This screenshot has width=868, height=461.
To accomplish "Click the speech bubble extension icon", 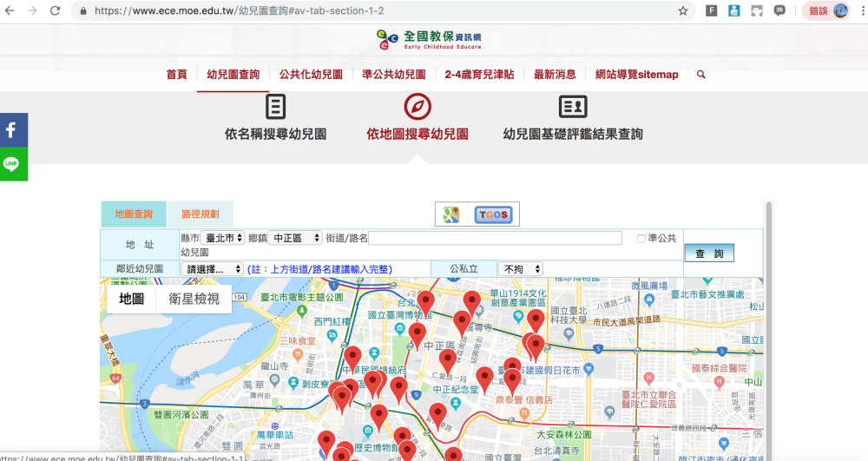I will (x=779, y=10).
